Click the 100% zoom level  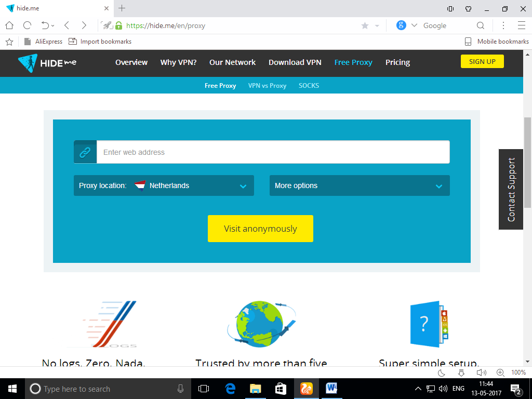coord(518,373)
